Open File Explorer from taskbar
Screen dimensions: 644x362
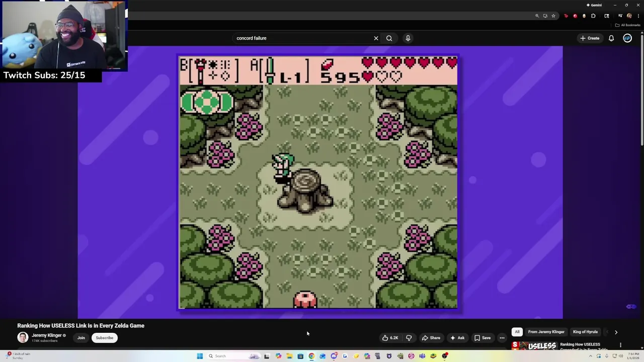(x=289, y=356)
